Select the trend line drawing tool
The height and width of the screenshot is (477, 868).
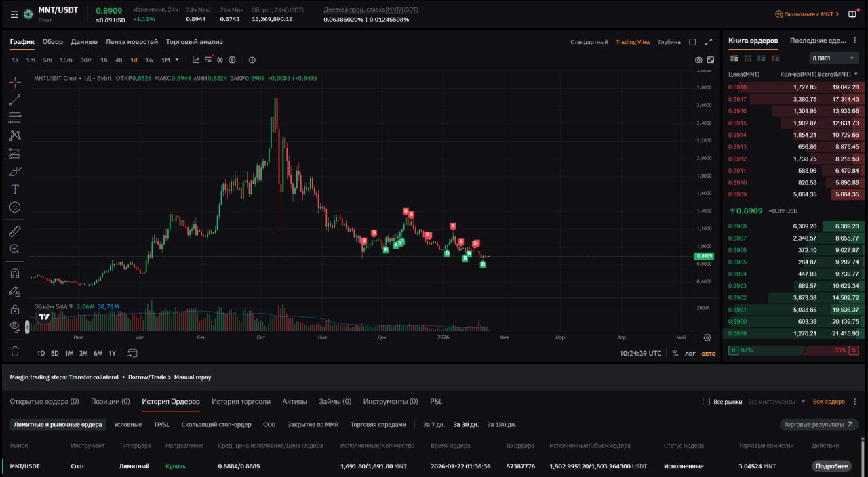coord(15,100)
